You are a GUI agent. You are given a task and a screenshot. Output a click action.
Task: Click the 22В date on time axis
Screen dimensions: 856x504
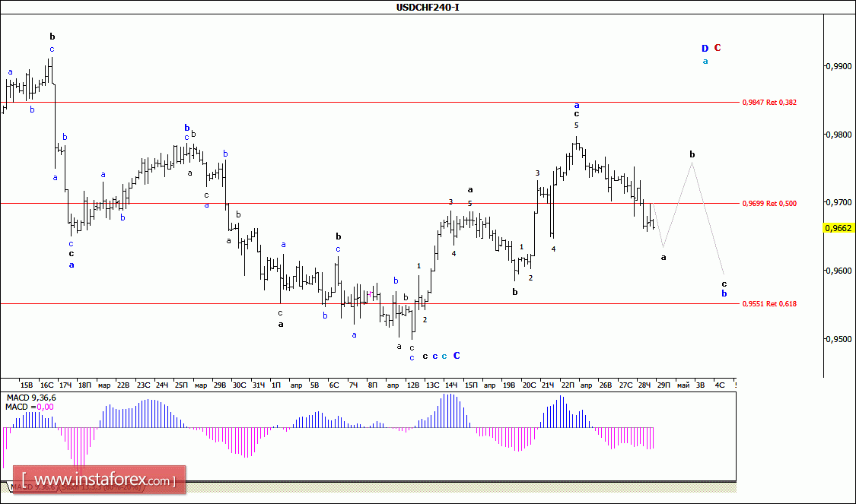click(x=123, y=385)
